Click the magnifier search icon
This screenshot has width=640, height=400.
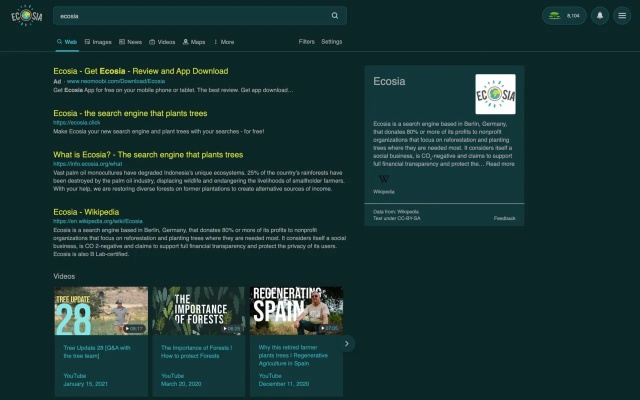[x=335, y=16]
